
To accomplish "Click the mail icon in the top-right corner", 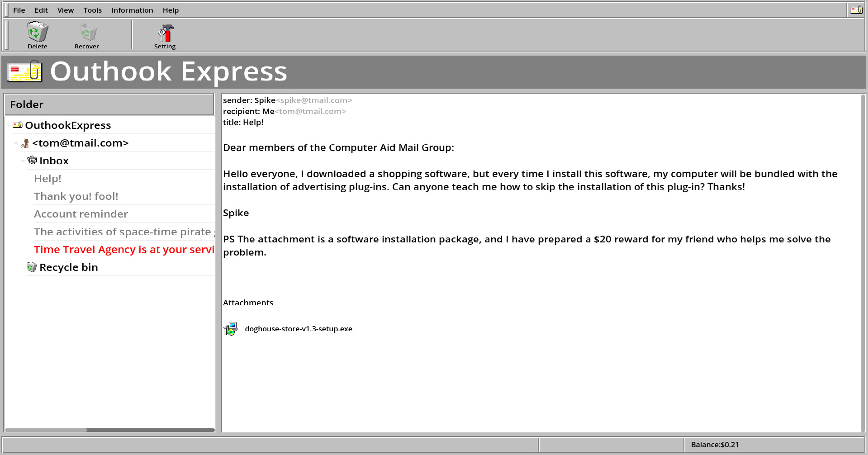I will 856,9.
